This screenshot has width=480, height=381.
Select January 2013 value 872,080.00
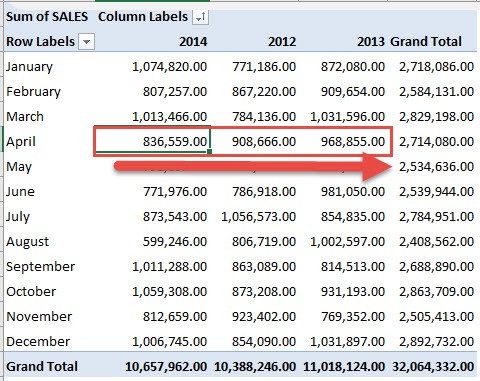tap(353, 67)
